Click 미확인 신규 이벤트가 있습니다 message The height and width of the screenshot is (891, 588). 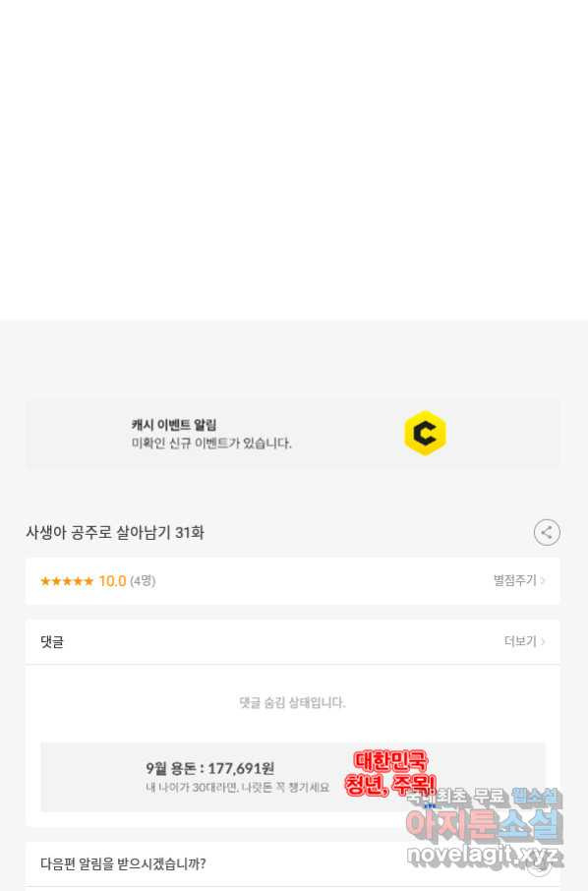point(211,444)
